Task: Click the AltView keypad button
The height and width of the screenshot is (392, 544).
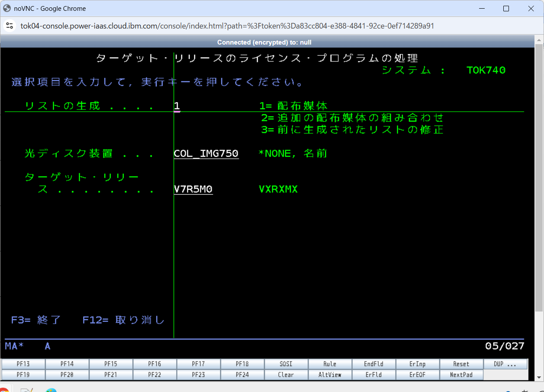Action: click(330, 375)
